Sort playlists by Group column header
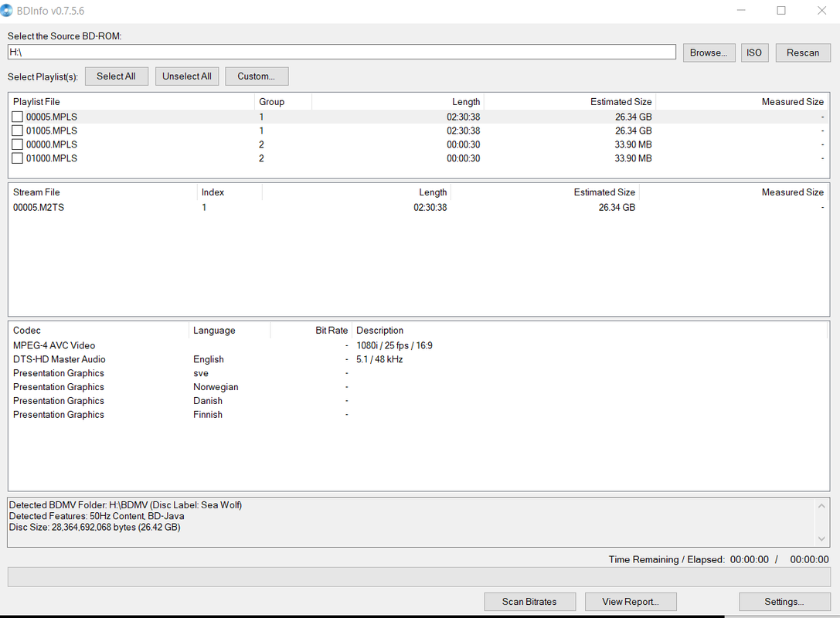This screenshot has height=618, width=840. pos(283,102)
